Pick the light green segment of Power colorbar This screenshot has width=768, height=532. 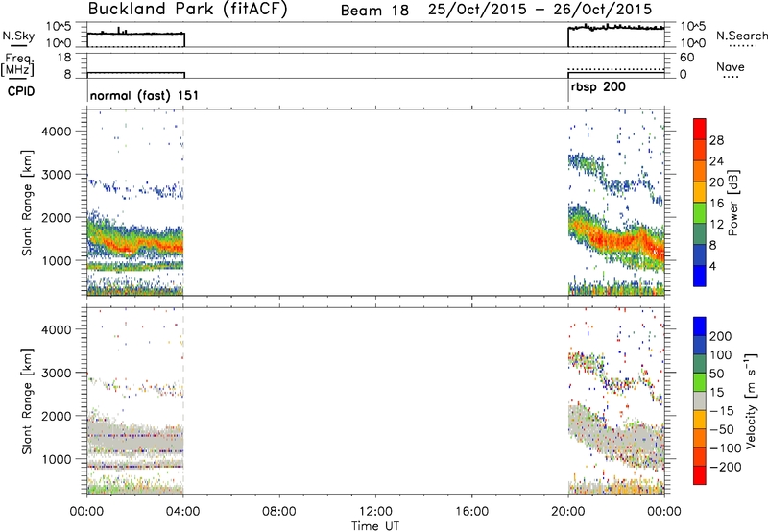(x=700, y=213)
